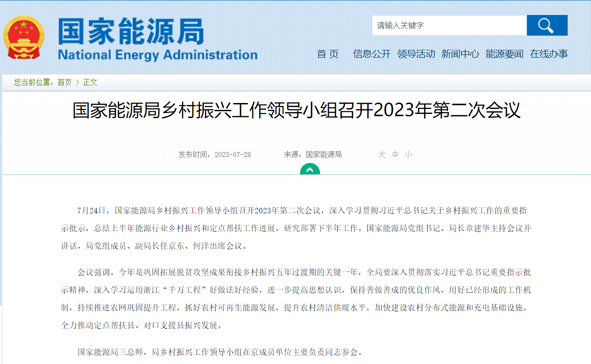Set font size to 中

pyautogui.click(x=395, y=155)
